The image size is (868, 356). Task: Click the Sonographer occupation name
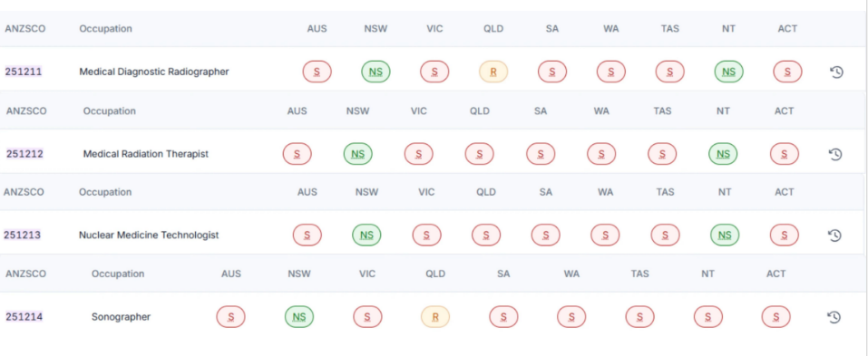[x=121, y=317]
